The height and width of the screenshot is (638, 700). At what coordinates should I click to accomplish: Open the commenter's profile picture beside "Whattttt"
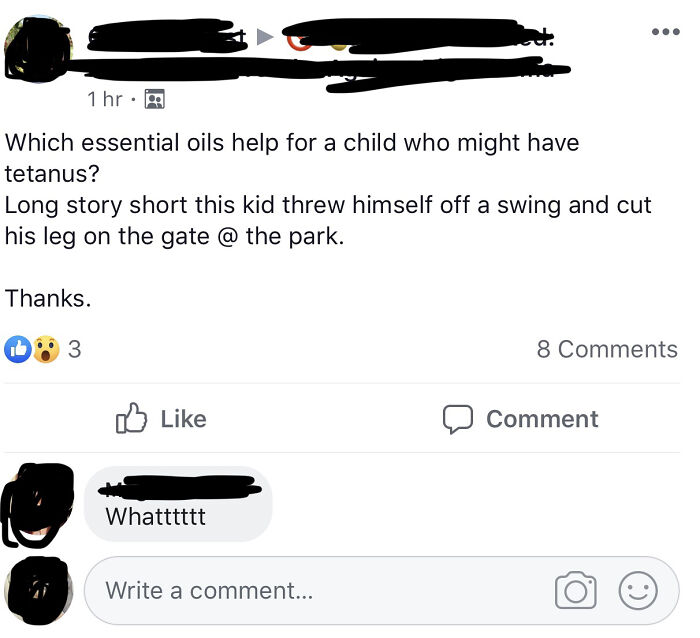pos(38,505)
